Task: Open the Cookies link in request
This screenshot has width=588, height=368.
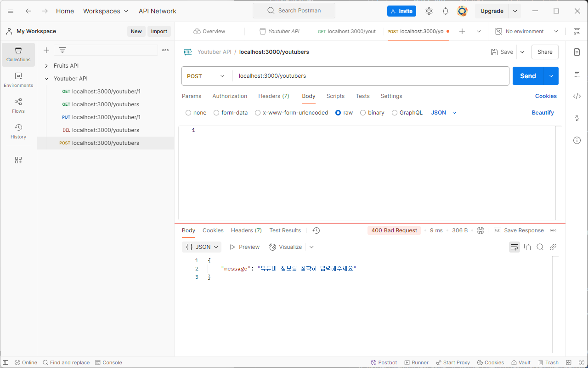Action: pos(546,96)
